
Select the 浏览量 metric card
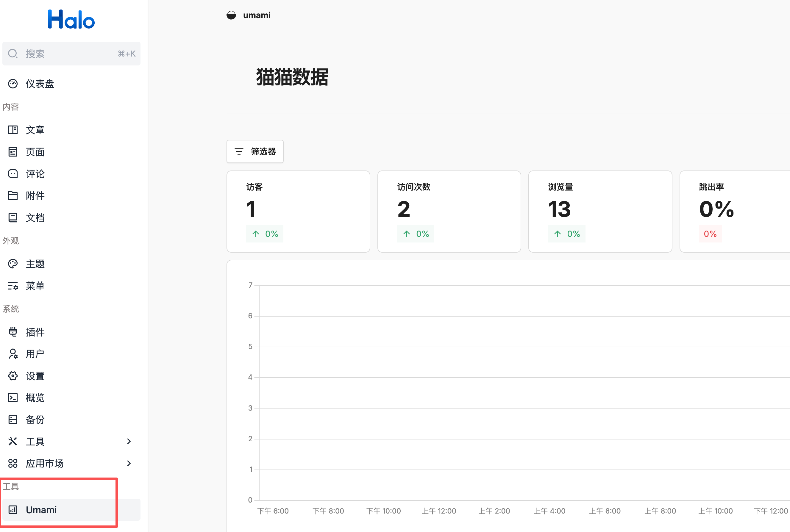point(600,211)
